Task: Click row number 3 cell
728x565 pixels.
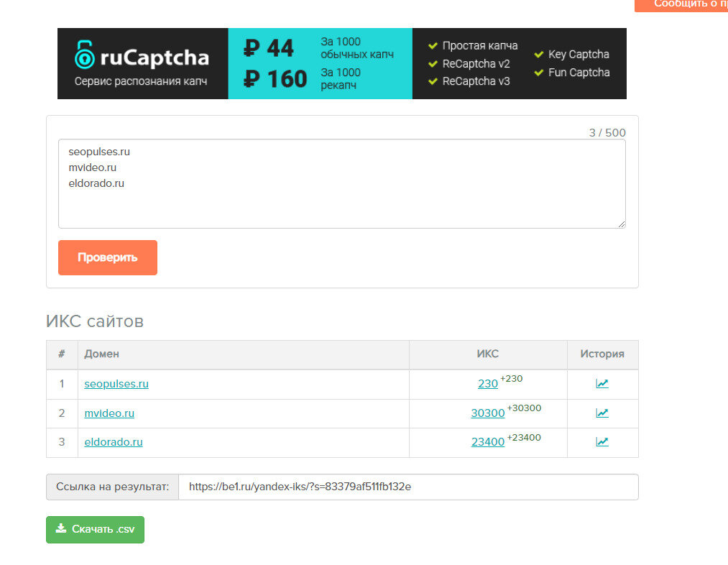Action: coord(62,442)
